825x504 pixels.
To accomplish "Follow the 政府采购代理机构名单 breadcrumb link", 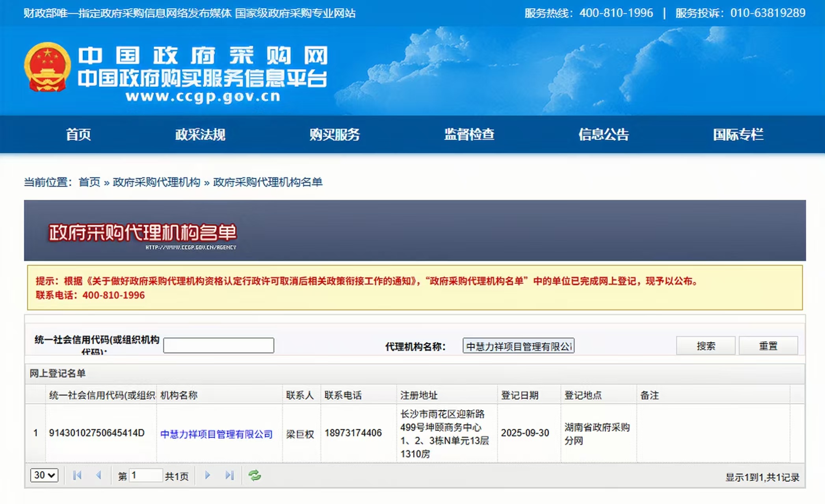I will click(x=268, y=182).
